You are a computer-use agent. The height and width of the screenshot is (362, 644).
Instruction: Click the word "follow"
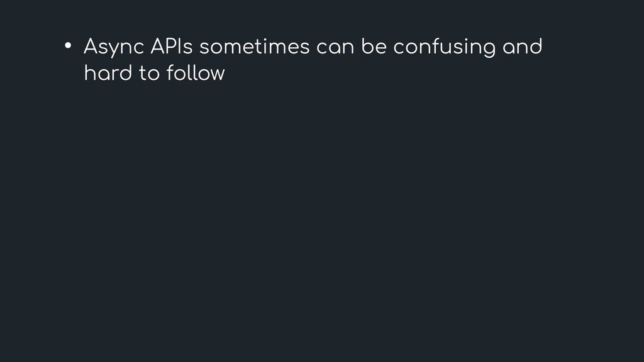[x=196, y=73]
